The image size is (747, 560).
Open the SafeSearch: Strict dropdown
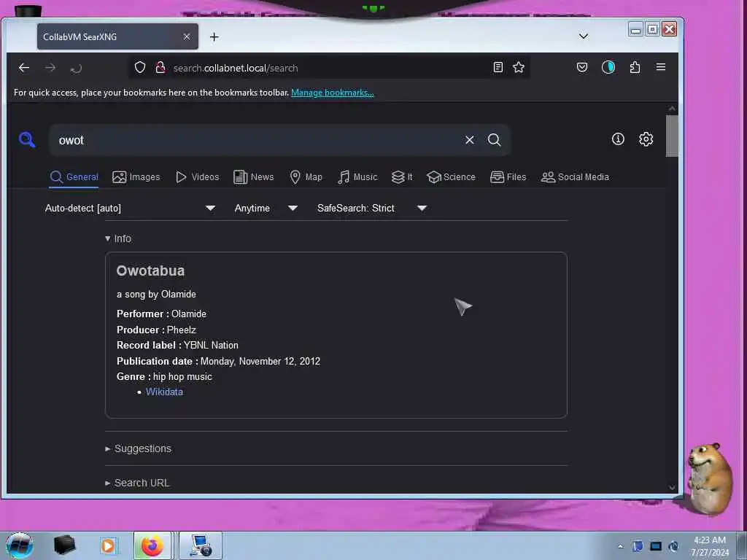click(x=371, y=208)
